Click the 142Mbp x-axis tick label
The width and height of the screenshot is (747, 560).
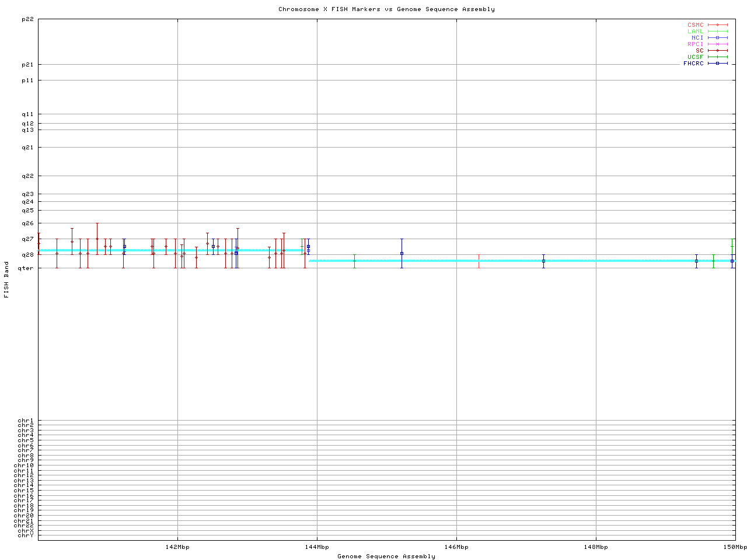point(177,547)
